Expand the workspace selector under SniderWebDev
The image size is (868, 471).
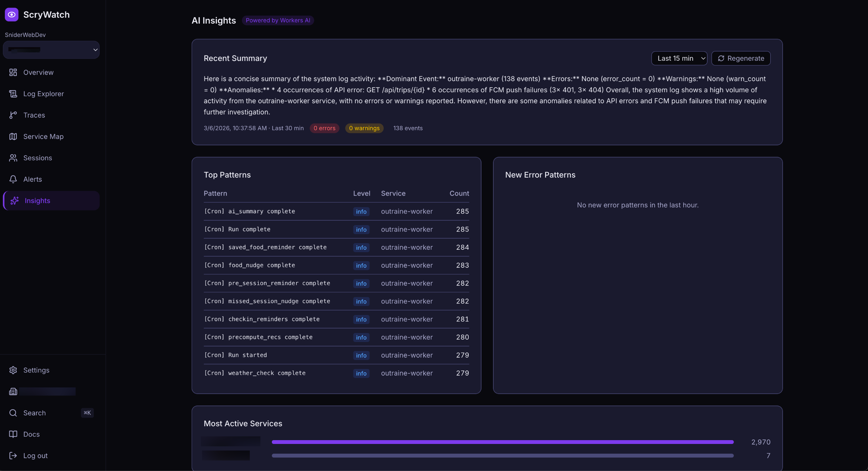click(51, 50)
